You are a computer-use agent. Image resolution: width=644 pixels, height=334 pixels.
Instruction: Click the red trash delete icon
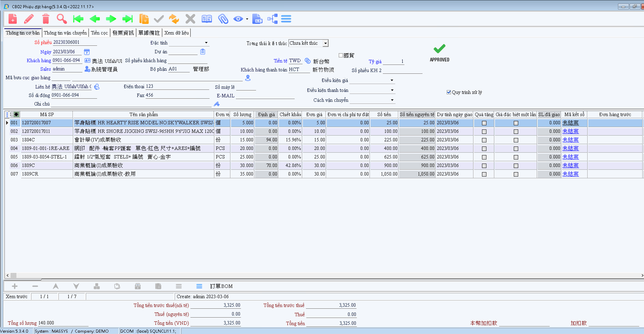pyautogui.click(x=45, y=19)
